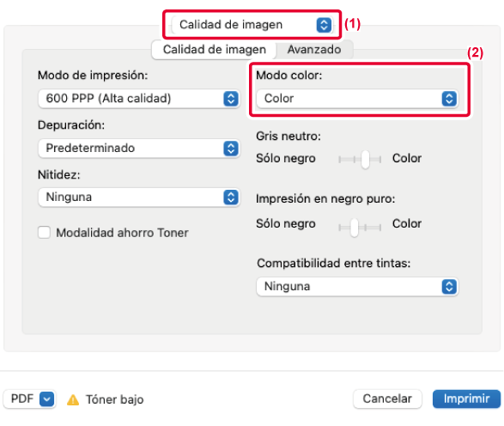Expand the Depuración Predeterminado dropdown
The height and width of the screenshot is (426, 504).
(x=139, y=149)
